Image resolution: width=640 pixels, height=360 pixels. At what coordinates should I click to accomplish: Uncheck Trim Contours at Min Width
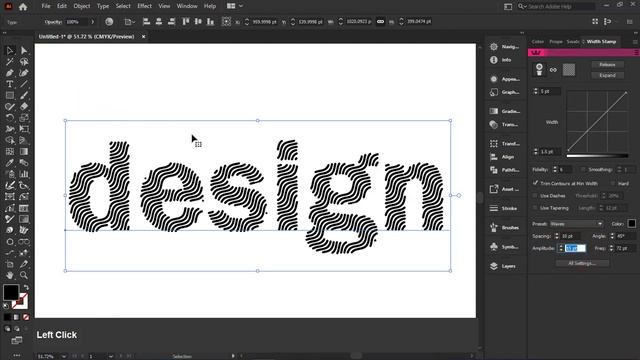536,183
